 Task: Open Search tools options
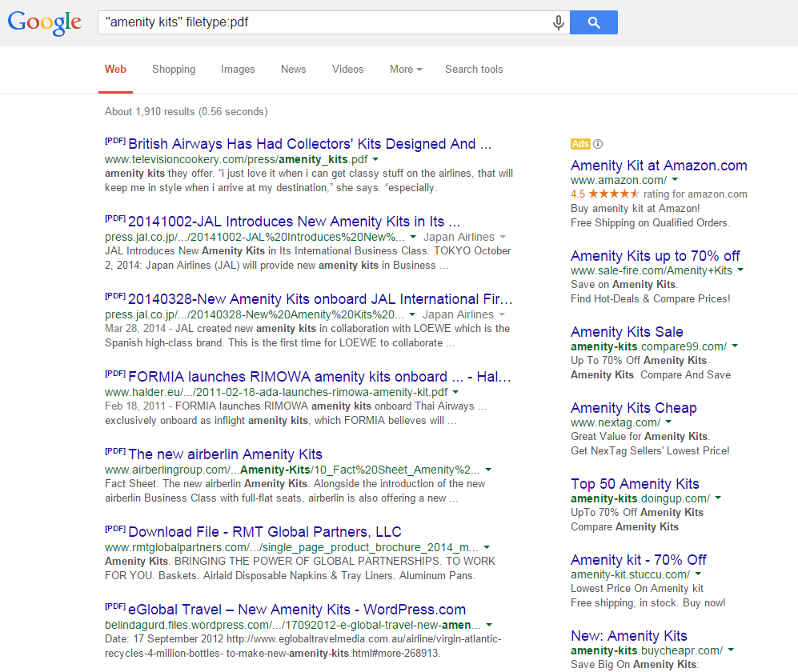(x=474, y=69)
